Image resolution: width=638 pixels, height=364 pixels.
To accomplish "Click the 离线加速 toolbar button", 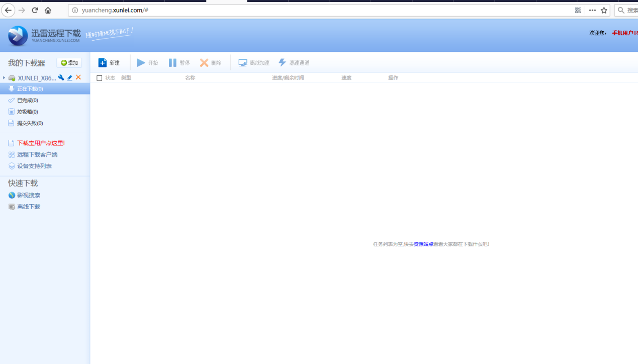I will pos(254,63).
